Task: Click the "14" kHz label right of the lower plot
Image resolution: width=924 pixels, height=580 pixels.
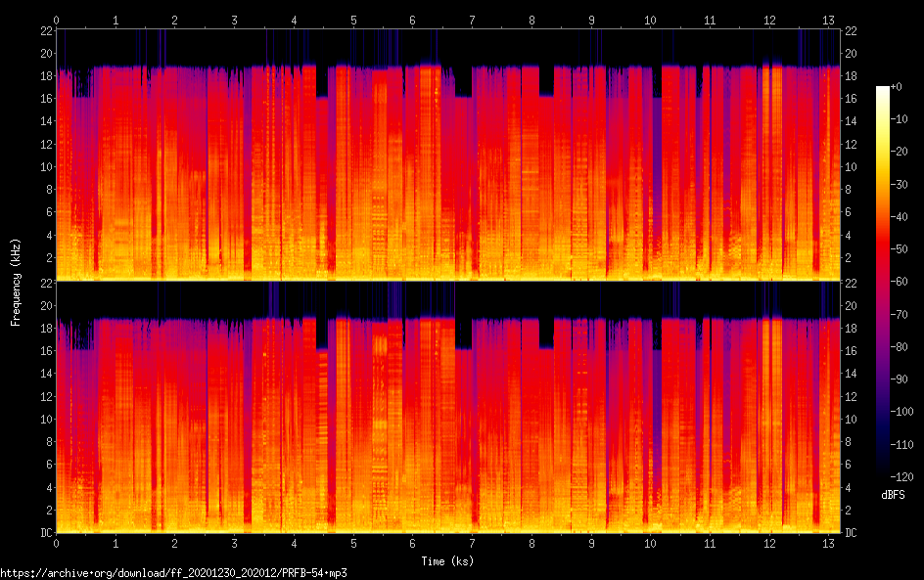Action: click(851, 374)
